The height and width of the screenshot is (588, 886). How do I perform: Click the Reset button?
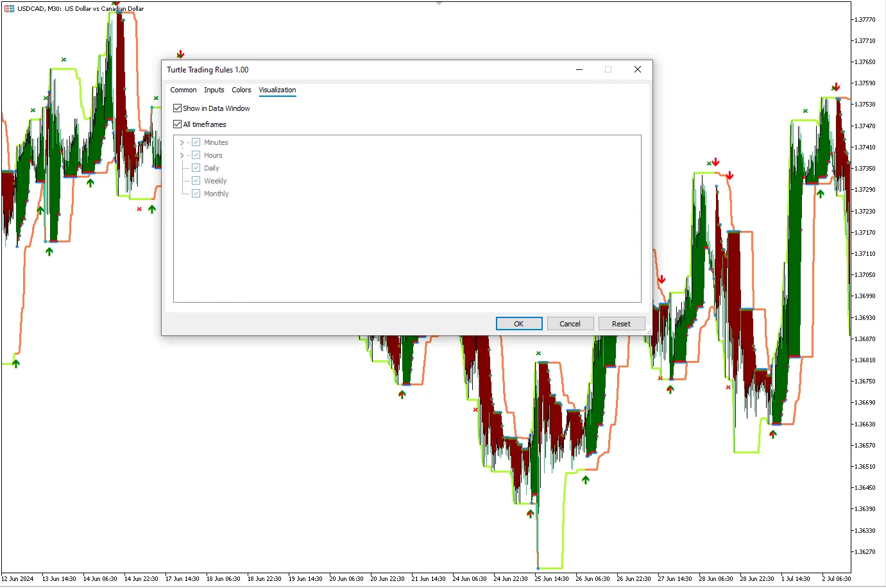pos(622,324)
